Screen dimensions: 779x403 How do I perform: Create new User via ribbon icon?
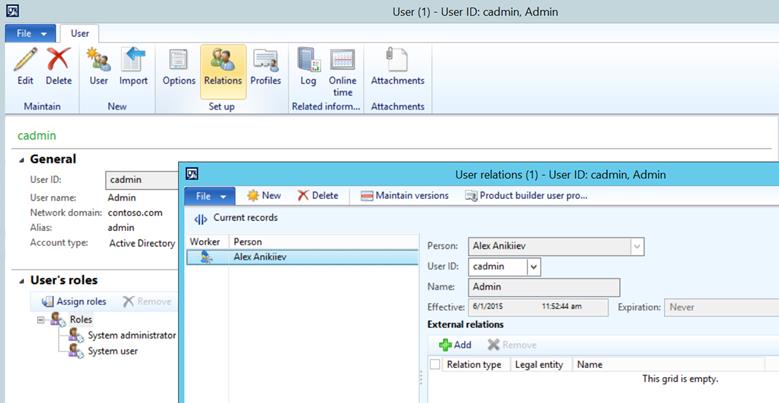98,59
